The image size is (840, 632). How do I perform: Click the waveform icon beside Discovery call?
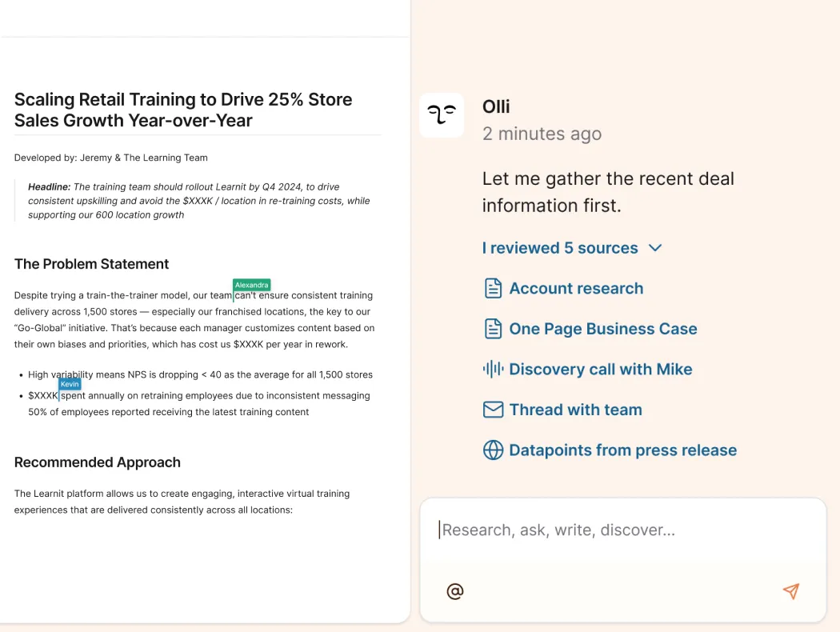coord(493,370)
